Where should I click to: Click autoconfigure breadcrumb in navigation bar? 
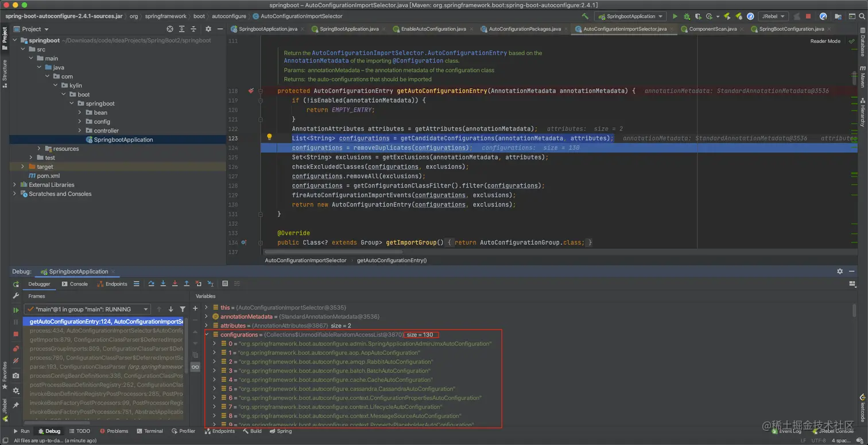point(228,17)
